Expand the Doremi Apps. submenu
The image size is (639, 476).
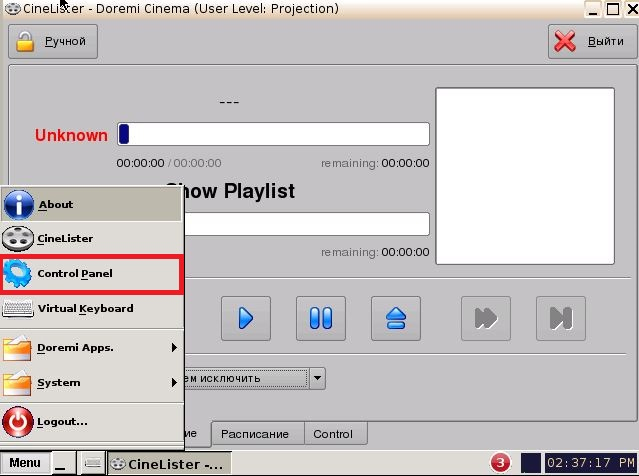click(92, 348)
